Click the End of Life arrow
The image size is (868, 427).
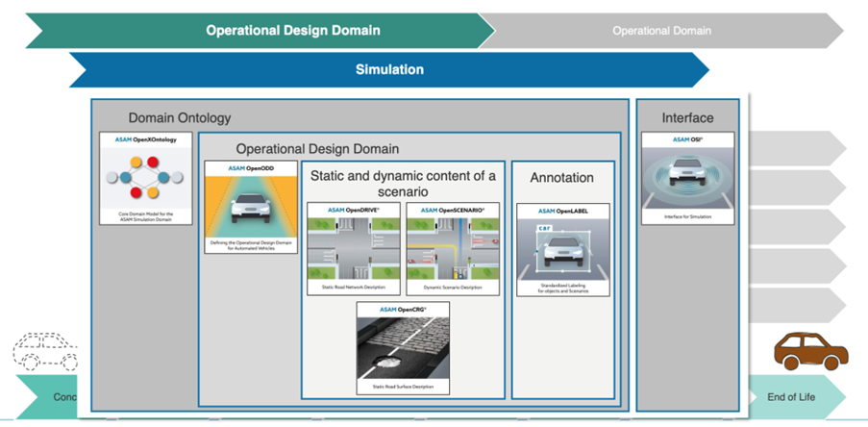pyautogui.click(x=797, y=397)
